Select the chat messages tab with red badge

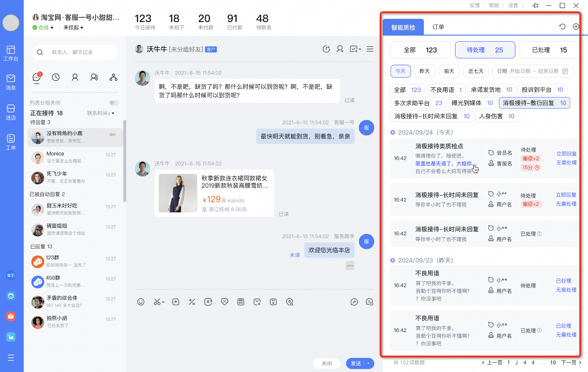click(x=37, y=77)
